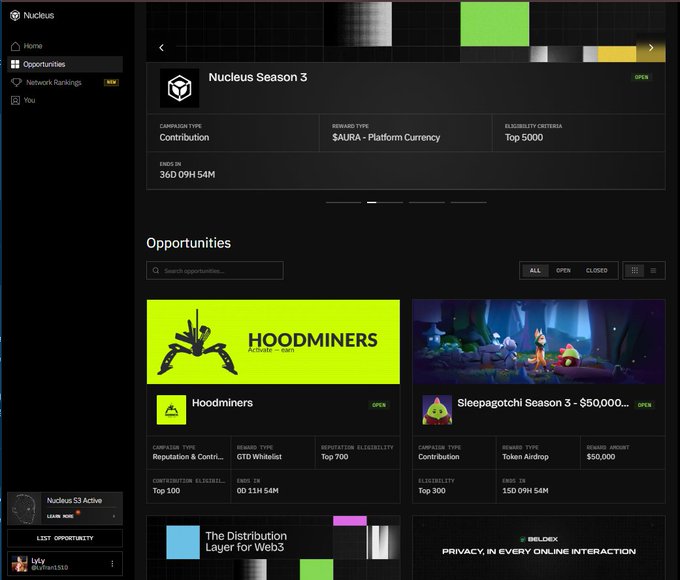Filter opportunities by CLOSED
The image size is (680, 580).
point(597,271)
